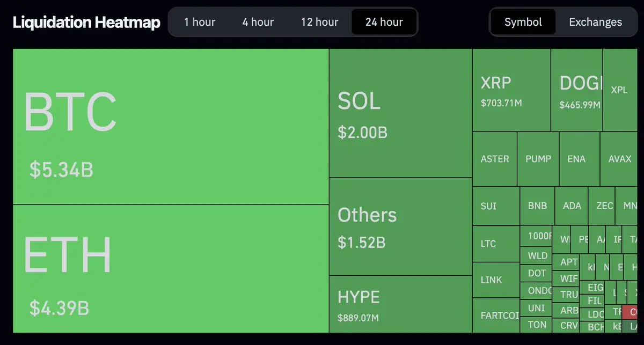Click the DOGE $465.99M tile
The height and width of the screenshot is (345, 644).
tap(576, 90)
